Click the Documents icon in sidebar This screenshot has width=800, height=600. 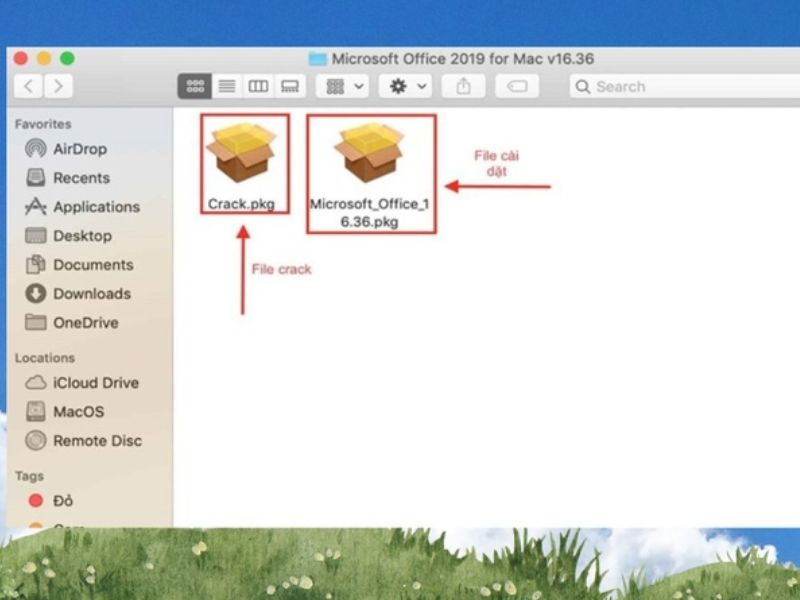(x=36, y=264)
